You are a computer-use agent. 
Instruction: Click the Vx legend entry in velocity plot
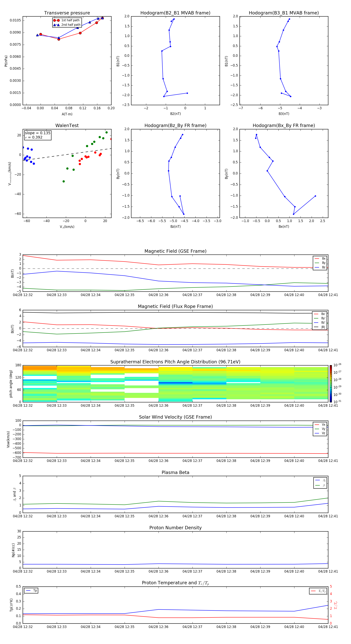coord(320,424)
